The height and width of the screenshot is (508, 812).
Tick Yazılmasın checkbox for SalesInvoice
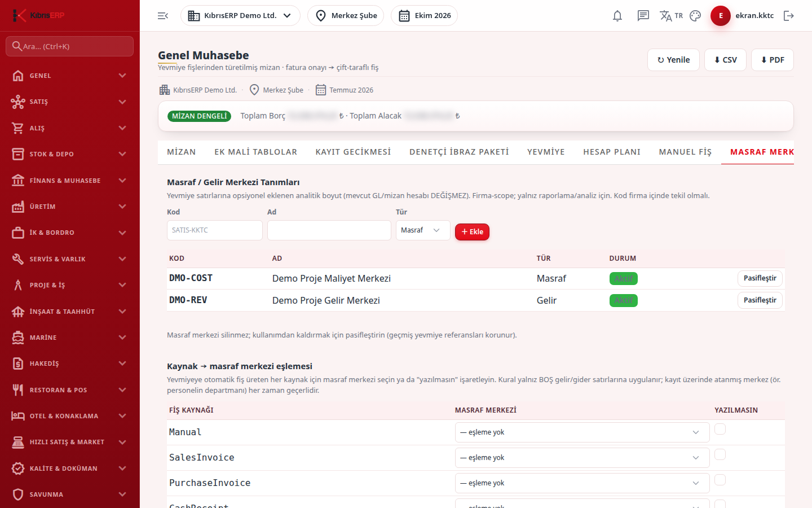[720, 455]
